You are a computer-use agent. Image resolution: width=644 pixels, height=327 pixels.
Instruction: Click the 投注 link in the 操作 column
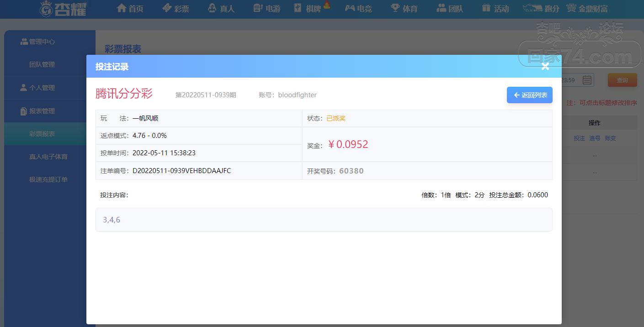tap(579, 138)
